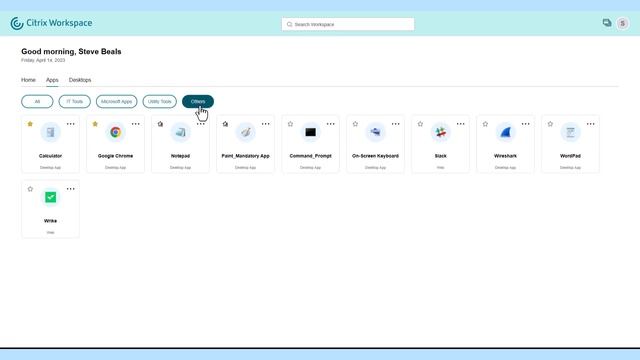Open the Slack app icon

[x=440, y=132]
